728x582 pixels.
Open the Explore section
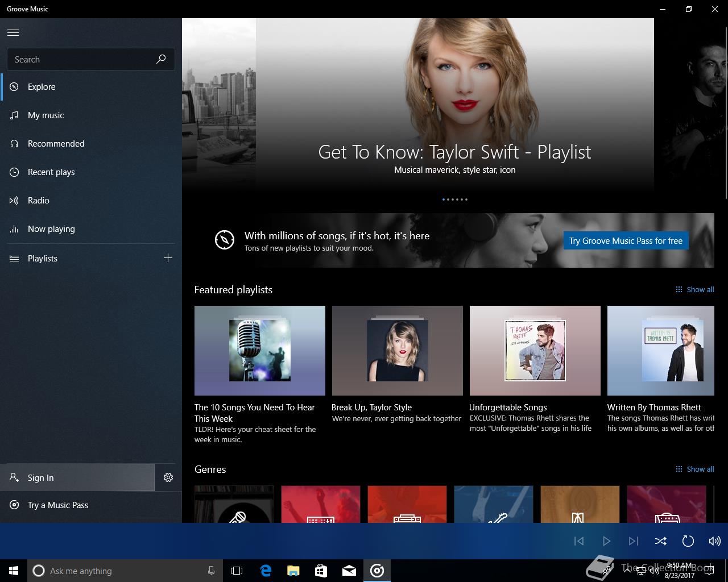91,87
